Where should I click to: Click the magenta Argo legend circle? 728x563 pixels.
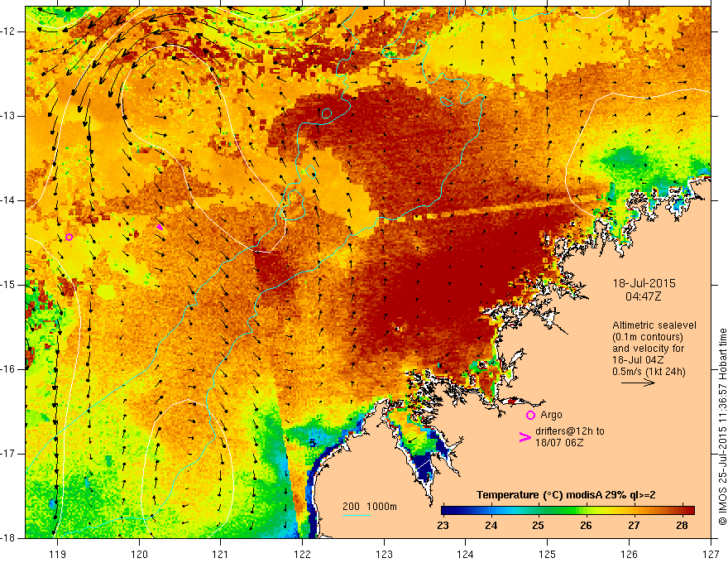pos(530,416)
